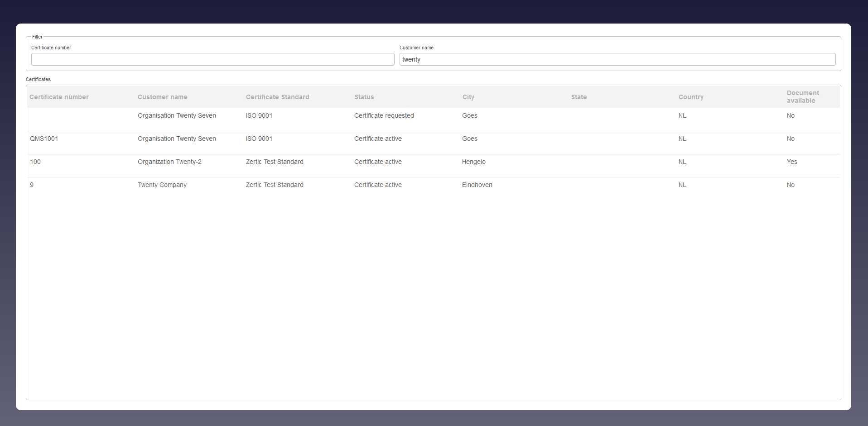868x426 pixels.
Task: Click Organisation Twenty Seven in the QMS1001 row
Action: pyautogui.click(x=177, y=139)
